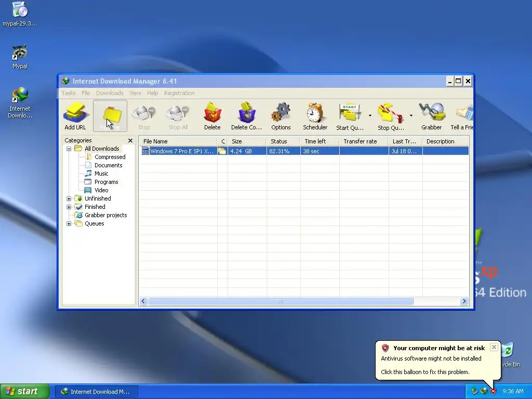Viewport: 532px width, 399px height.
Task: Open the Scheduler clock icon
Action: [x=315, y=116]
